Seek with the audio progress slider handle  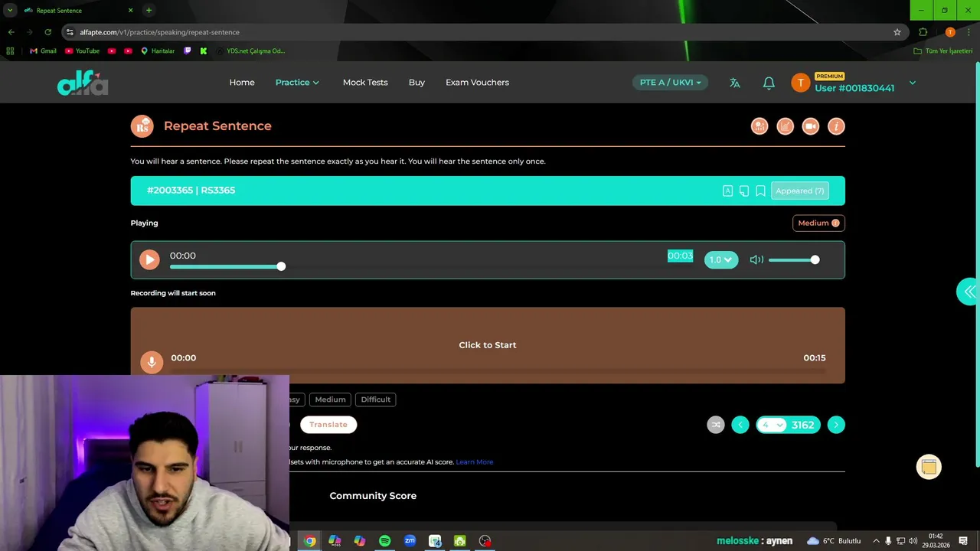[281, 266]
